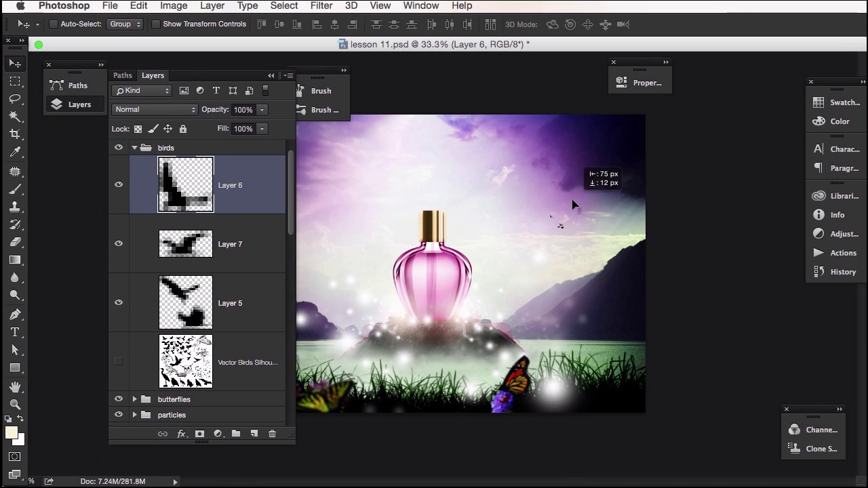
Task: Select the Lasso tool
Action: pos(15,99)
